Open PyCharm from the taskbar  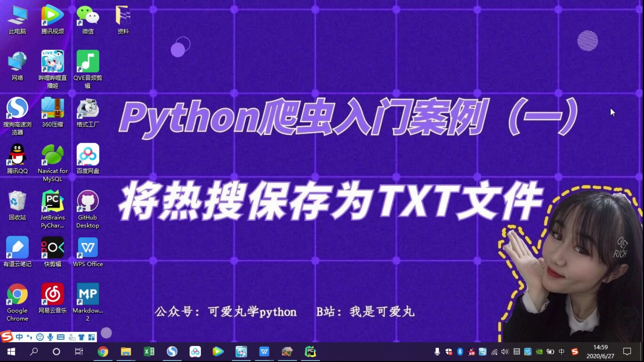(x=310, y=352)
